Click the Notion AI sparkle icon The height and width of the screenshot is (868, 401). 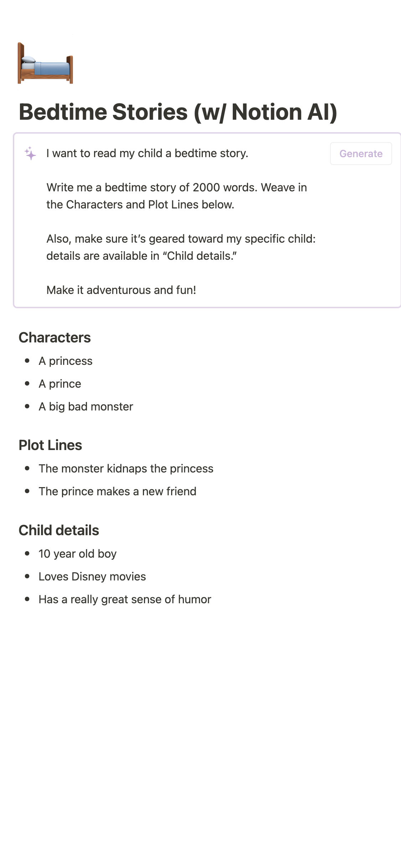[30, 154]
